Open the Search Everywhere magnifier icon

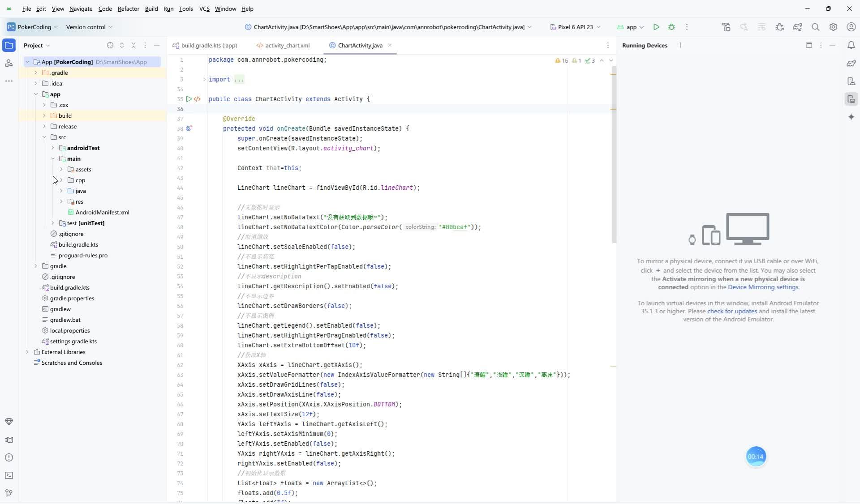coord(815,27)
